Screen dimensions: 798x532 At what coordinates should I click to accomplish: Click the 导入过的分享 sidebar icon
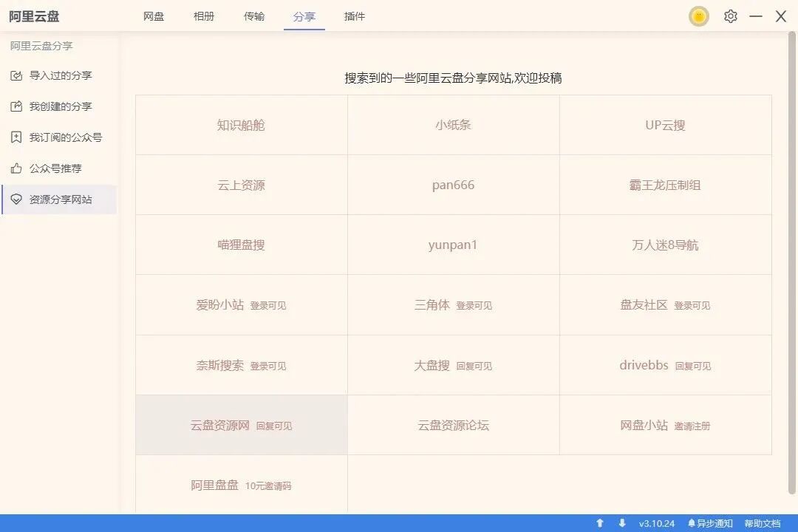tap(16, 76)
